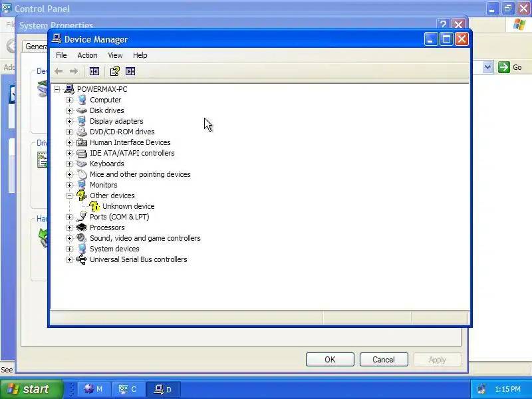This screenshot has width=532, height=399.
Task: Click the Sound, video and game controllers icon
Action: 82,238
